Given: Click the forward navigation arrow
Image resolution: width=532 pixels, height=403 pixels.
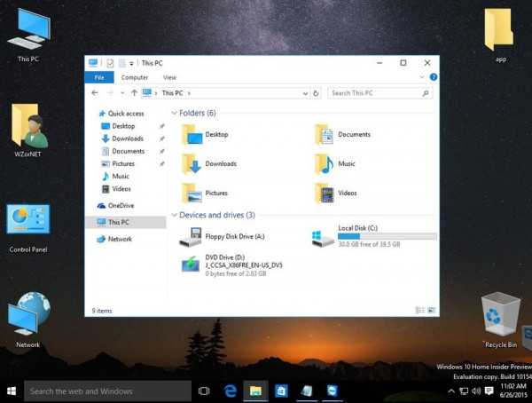Looking at the screenshot, I should point(110,93).
